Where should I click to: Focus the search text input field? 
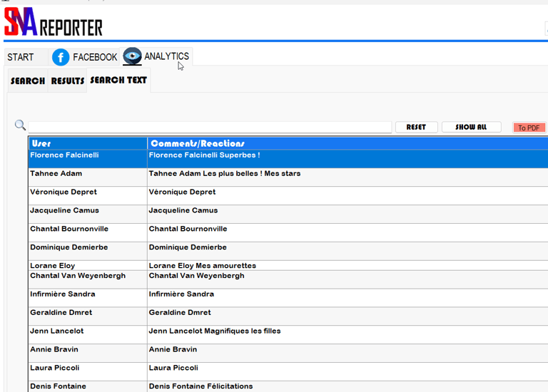pyautogui.click(x=210, y=127)
